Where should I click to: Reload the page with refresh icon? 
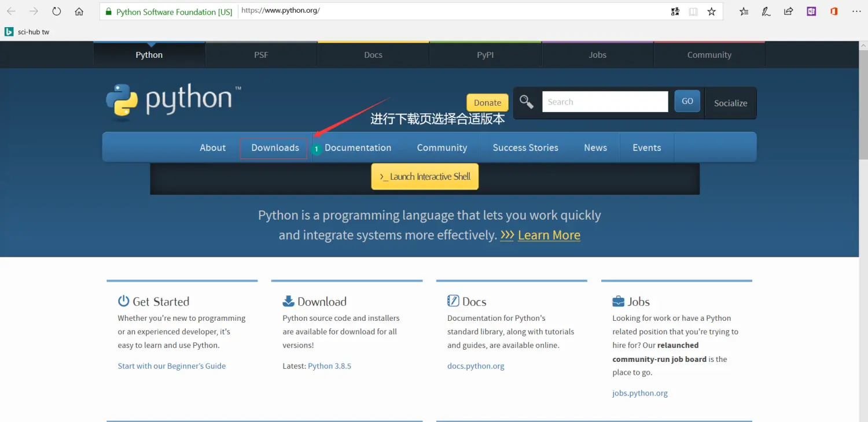56,12
